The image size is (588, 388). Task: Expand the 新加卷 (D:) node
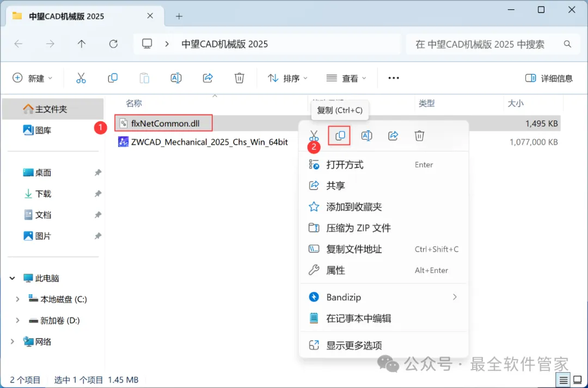pos(17,320)
